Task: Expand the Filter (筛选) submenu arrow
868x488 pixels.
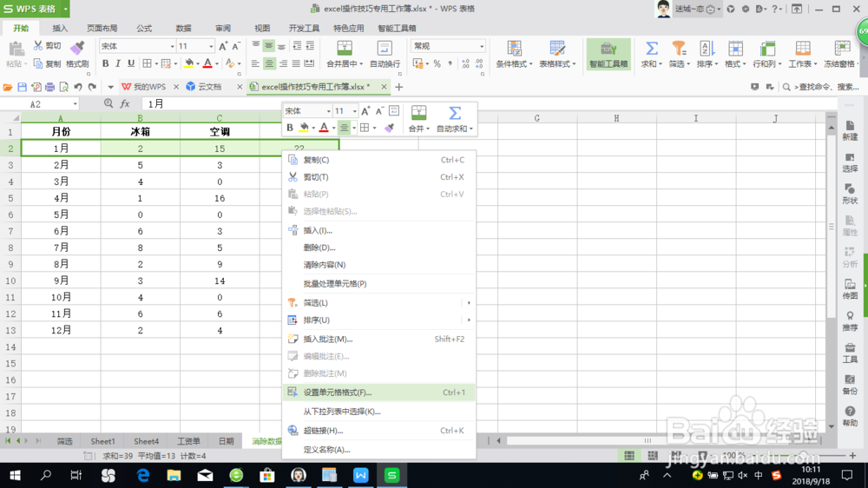Action: 469,303
